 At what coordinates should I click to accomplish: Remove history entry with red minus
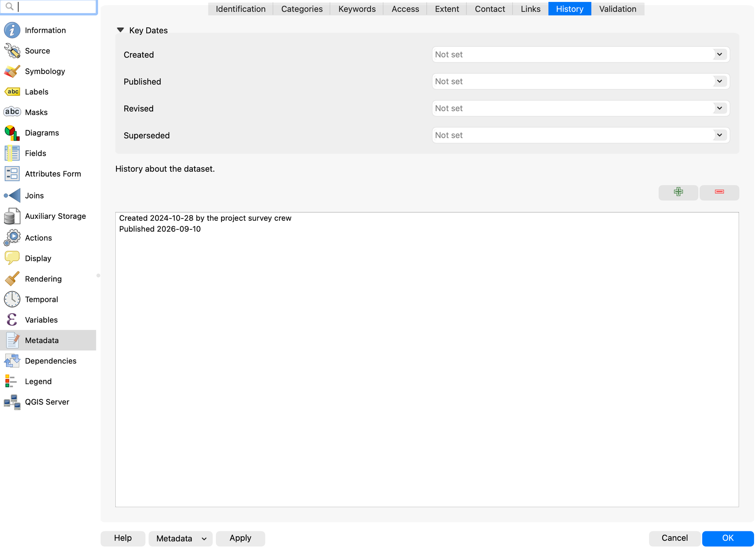tap(719, 192)
